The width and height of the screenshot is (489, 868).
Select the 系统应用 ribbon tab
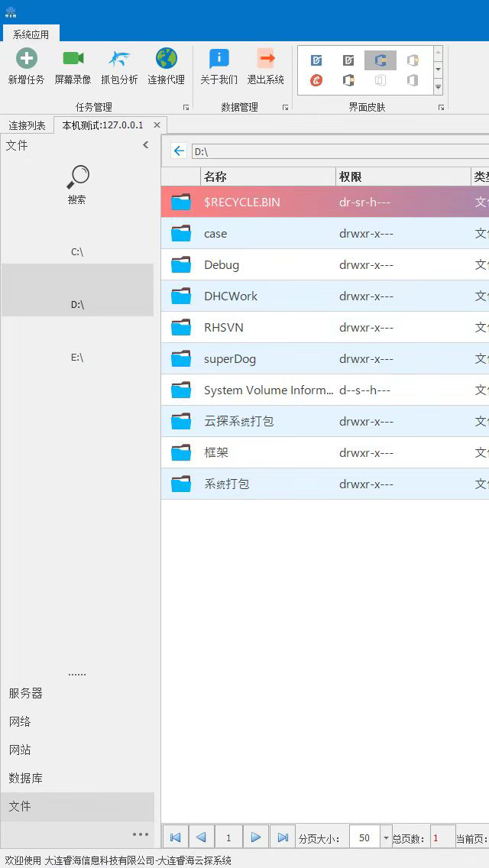click(31, 34)
